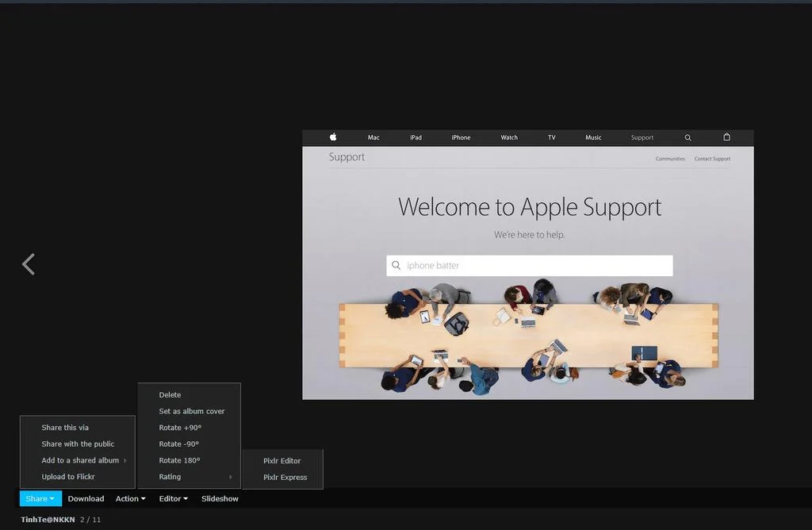Open the shopping bag icon
The height and width of the screenshot is (530, 812).
(x=726, y=136)
